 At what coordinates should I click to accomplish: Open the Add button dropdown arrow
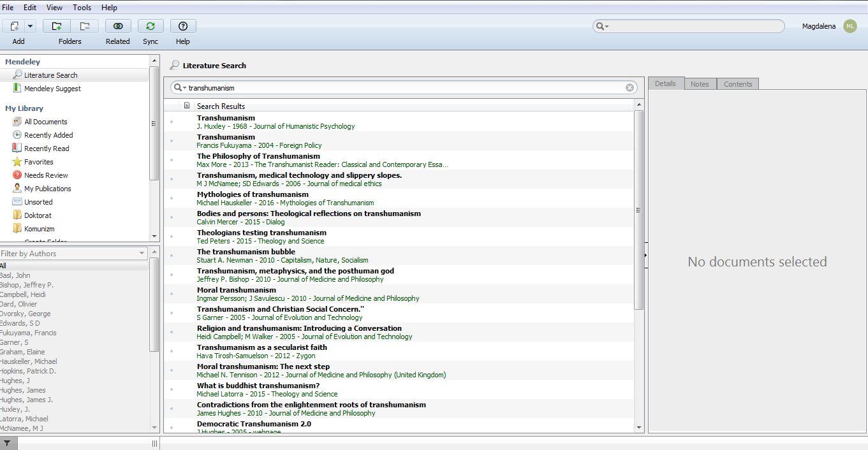click(31, 26)
